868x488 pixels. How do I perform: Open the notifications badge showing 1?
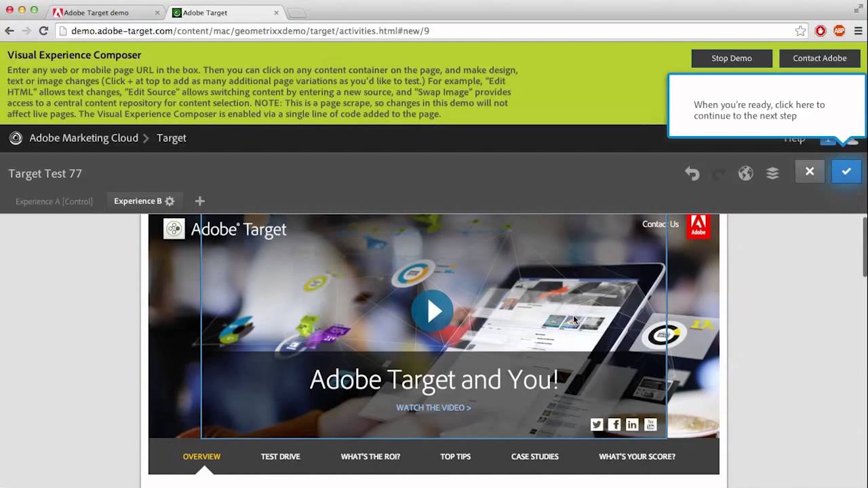[828, 140]
